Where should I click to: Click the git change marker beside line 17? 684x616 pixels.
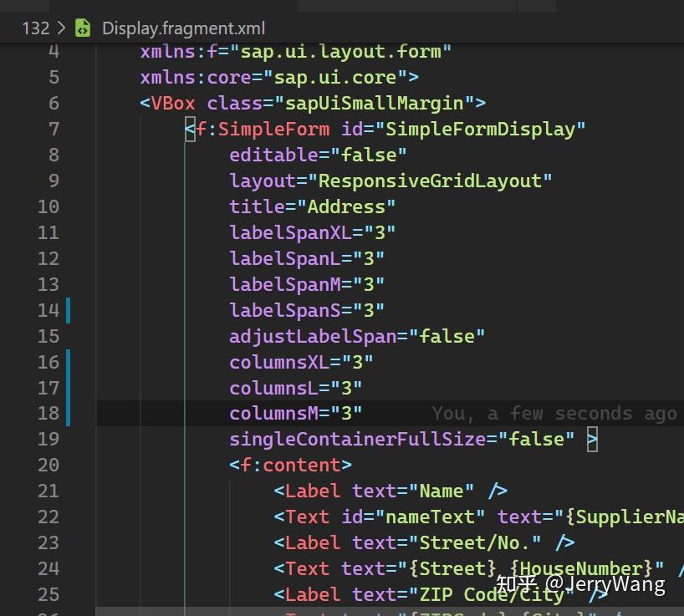pyautogui.click(x=68, y=388)
